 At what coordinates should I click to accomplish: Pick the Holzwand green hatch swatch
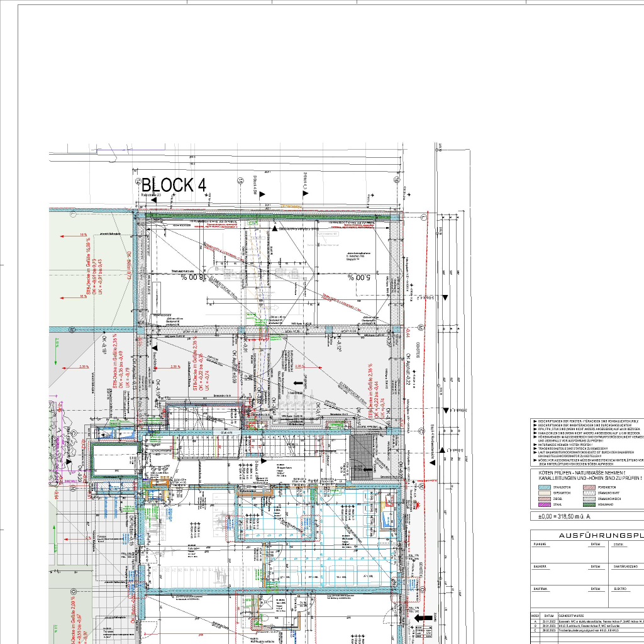coord(589,504)
